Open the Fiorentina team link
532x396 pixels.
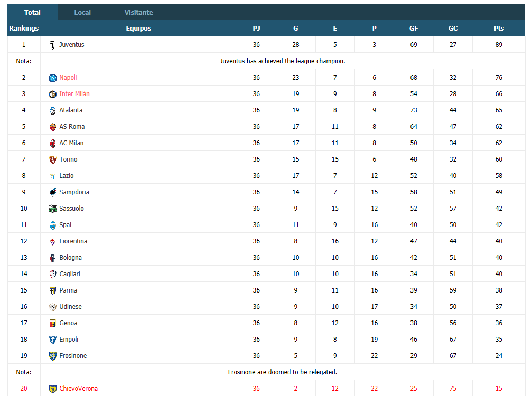coord(73,241)
